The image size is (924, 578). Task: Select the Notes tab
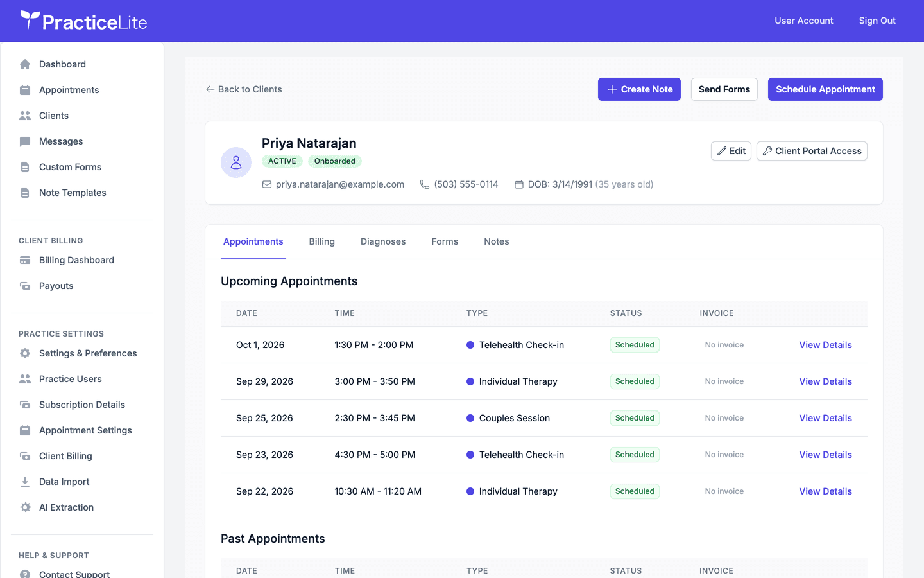coord(497,241)
